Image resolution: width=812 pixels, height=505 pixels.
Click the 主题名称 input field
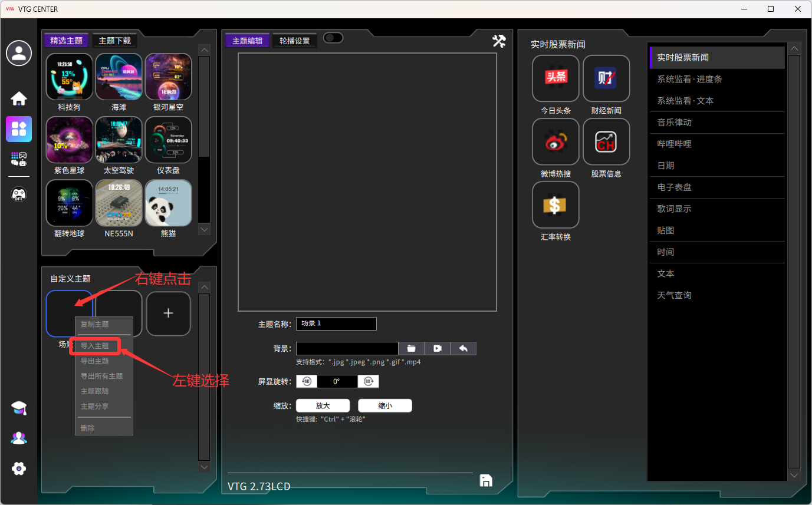click(336, 324)
